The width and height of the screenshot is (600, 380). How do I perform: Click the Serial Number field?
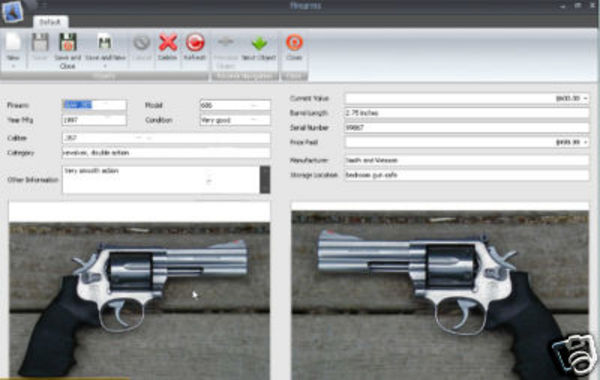click(x=466, y=127)
